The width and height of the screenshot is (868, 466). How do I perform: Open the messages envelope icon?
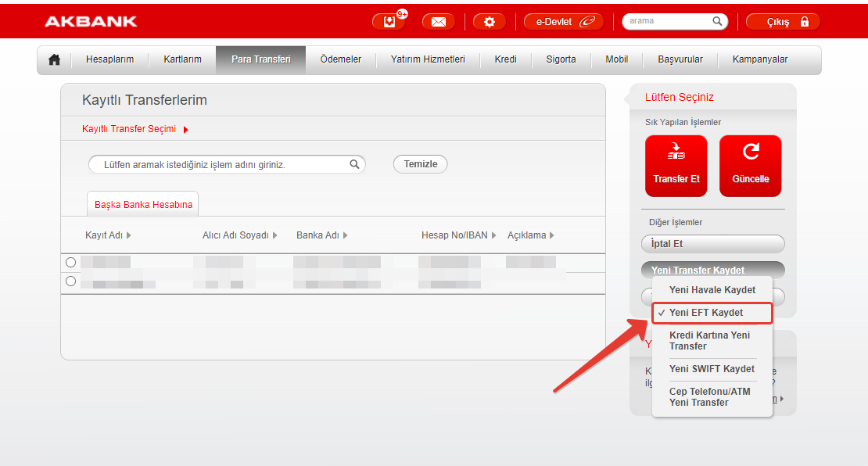click(x=439, y=22)
